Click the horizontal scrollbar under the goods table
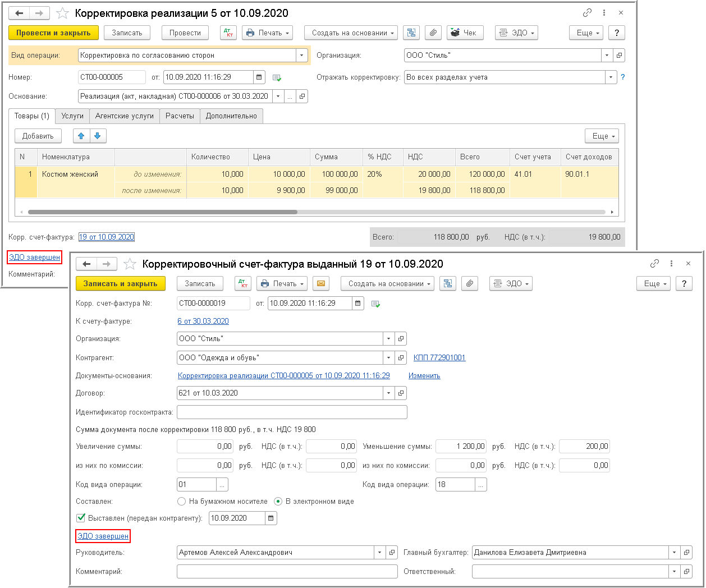The image size is (706, 588). click(x=163, y=212)
